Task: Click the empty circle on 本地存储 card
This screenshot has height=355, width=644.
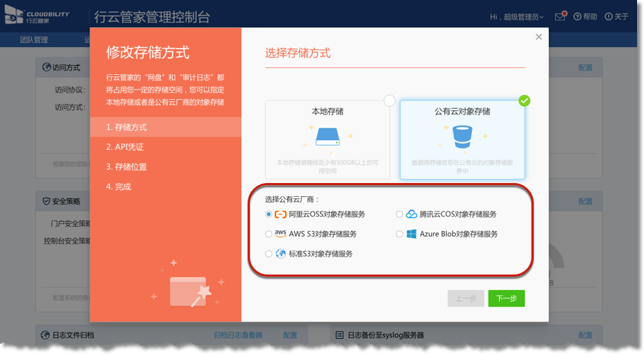Action: coord(389,101)
